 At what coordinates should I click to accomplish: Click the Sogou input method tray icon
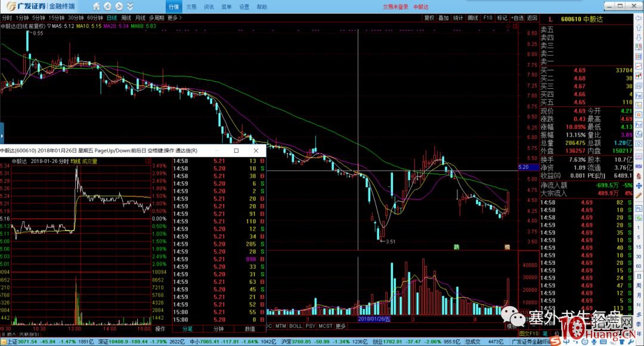click(555, 341)
